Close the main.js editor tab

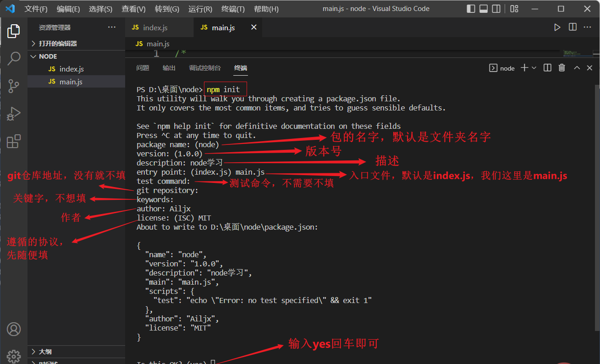254,28
